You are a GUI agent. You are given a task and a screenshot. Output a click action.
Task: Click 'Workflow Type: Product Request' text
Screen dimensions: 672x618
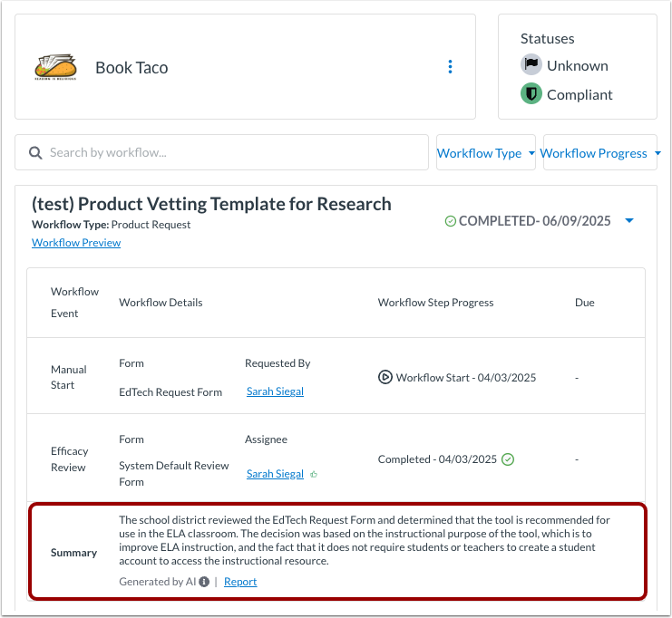[x=111, y=225]
